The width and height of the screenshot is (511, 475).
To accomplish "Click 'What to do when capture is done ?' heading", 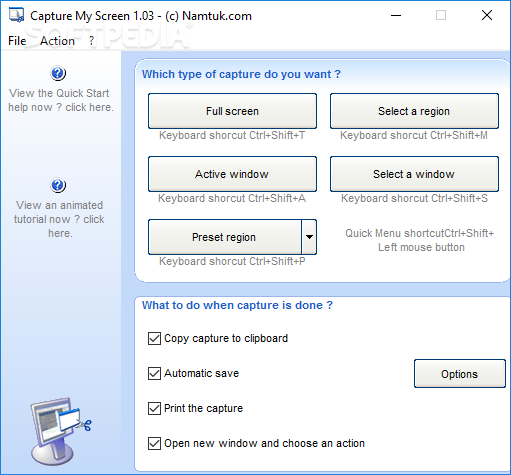I will pyautogui.click(x=237, y=305).
